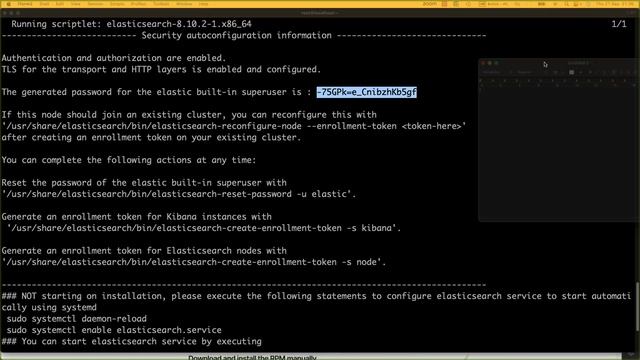Click the 'If this node should join an existing cluster' line
Image resolution: width=640 pixels, height=360 pixels.
click(x=189, y=115)
